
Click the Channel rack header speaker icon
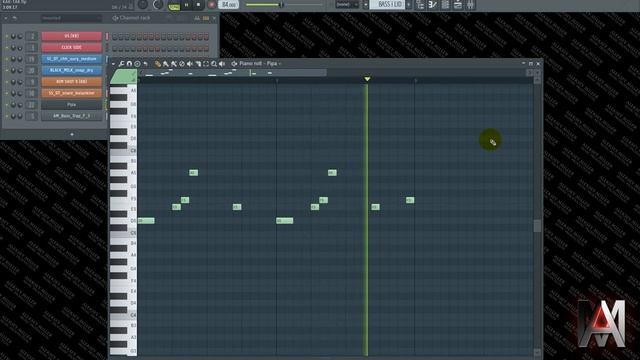(x=115, y=18)
